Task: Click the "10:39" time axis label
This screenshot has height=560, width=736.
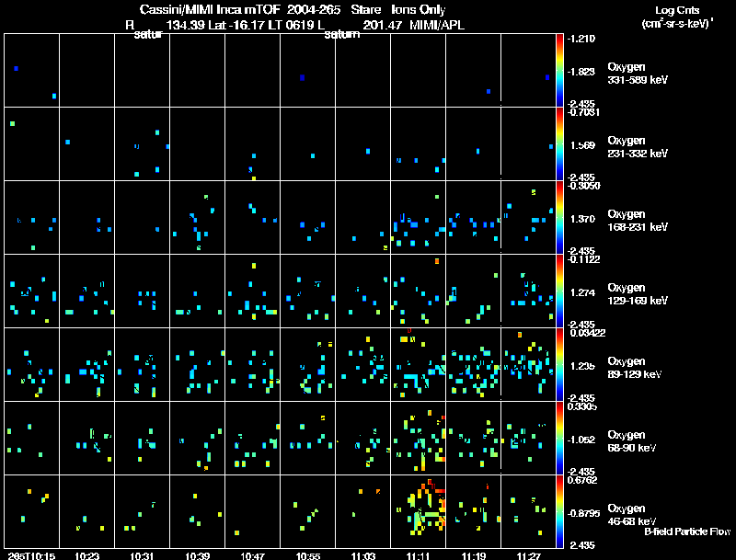Action: tap(197, 555)
